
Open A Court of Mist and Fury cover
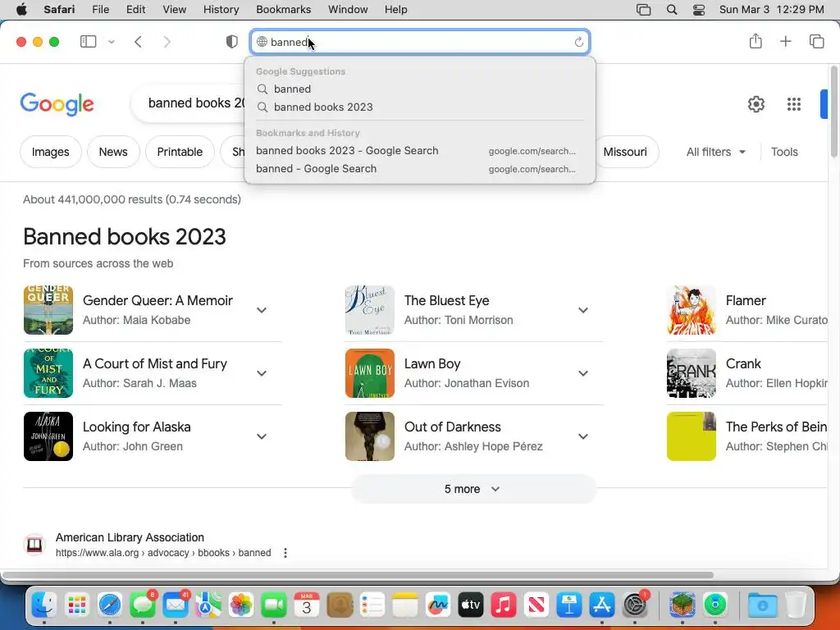(48, 373)
